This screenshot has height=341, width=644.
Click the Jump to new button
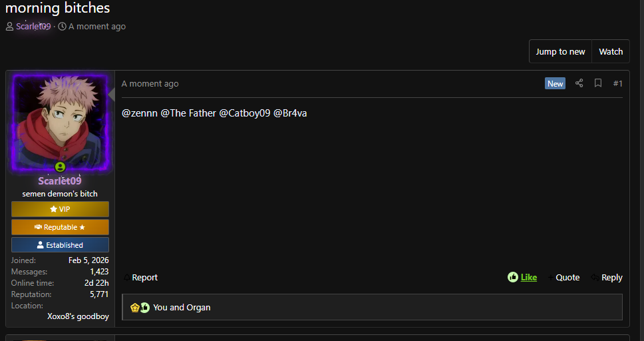pos(560,51)
